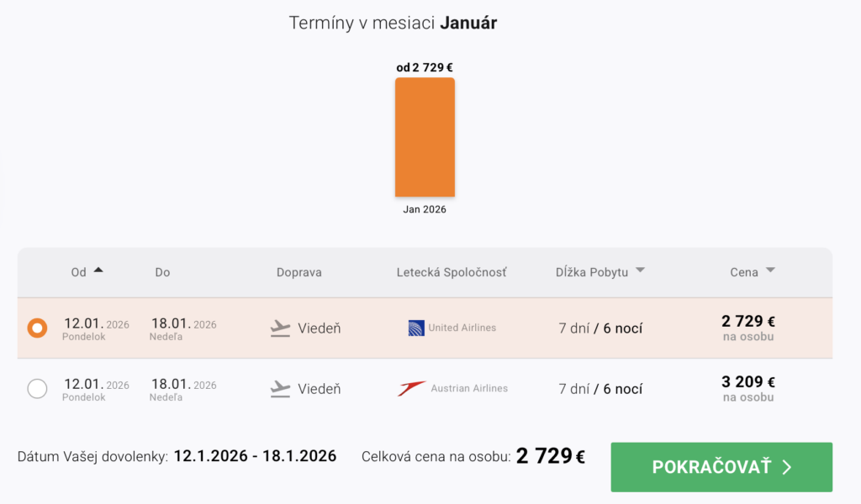
Task: Click the Jan 2026 label under the chart
Action: point(425,209)
